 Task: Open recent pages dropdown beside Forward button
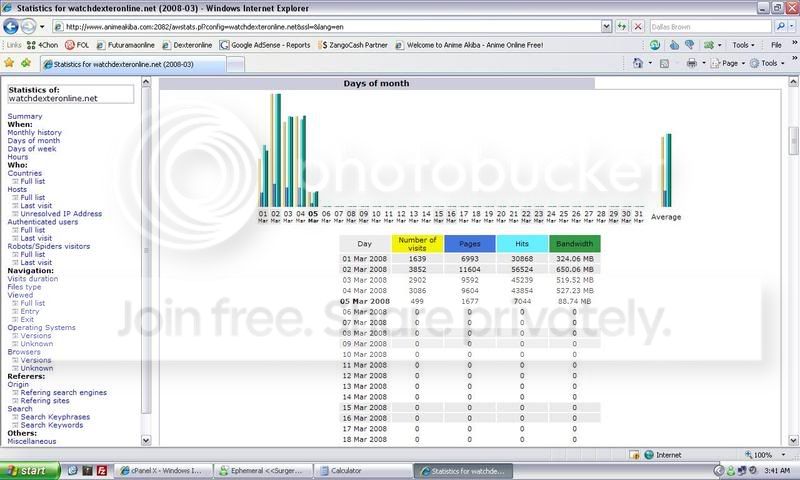(42, 27)
